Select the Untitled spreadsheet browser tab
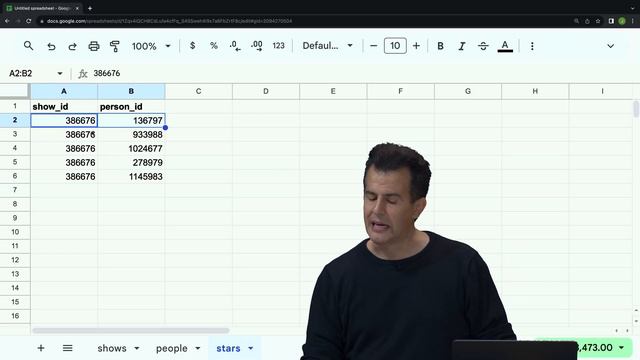The height and width of the screenshot is (360, 640). pos(42,8)
